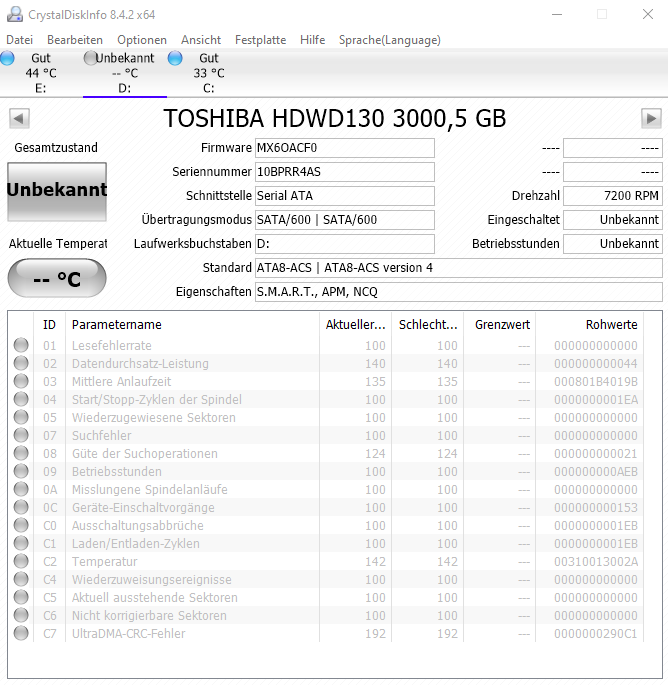The height and width of the screenshot is (685, 668).
Task: Open the Datei menu
Action: pos(20,40)
